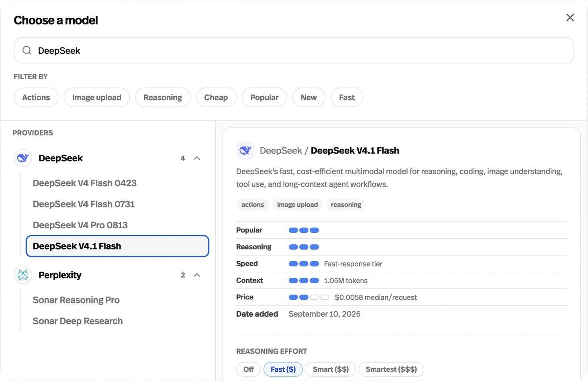588x381 pixels.
Task: Close the Choose a model dialog
Action: pyautogui.click(x=570, y=18)
